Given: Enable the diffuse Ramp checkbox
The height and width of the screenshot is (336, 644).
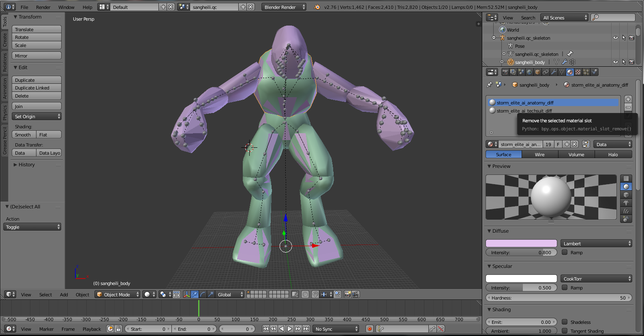Looking at the screenshot, I should click(565, 253).
